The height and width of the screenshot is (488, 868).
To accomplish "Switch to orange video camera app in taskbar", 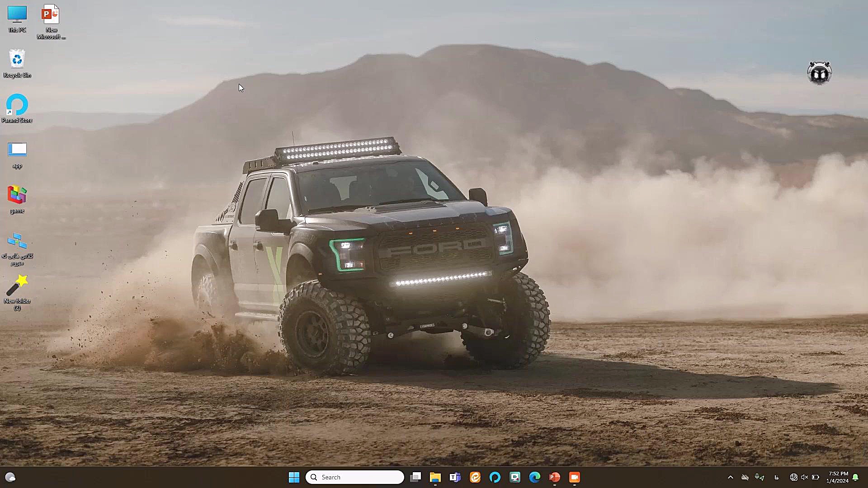I will point(575,477).
